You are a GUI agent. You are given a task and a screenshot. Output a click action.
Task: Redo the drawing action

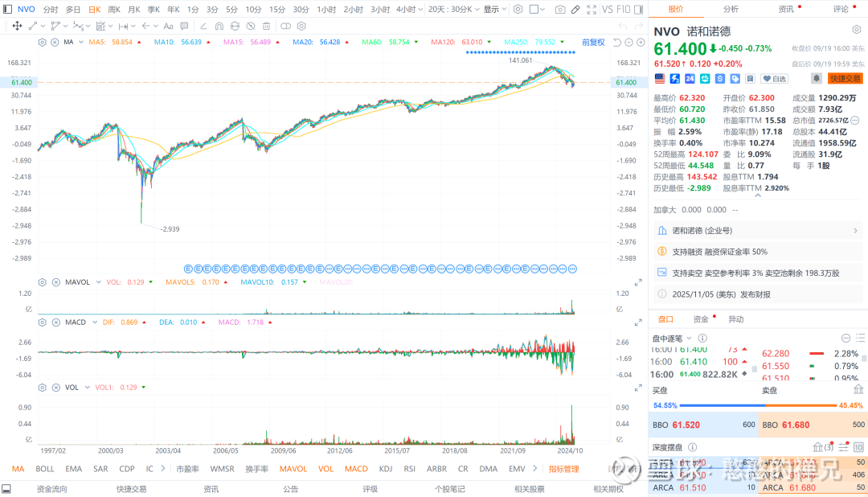point(639,26)
